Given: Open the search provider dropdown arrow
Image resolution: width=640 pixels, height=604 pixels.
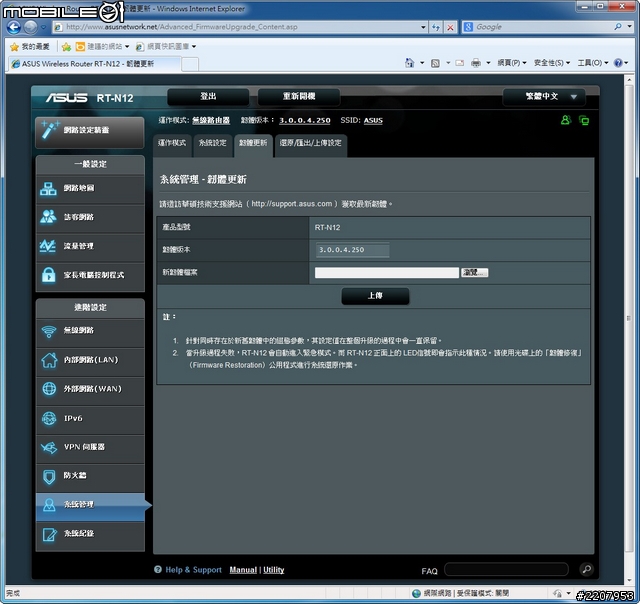Looking at the screenshot, I should point(630,27).
